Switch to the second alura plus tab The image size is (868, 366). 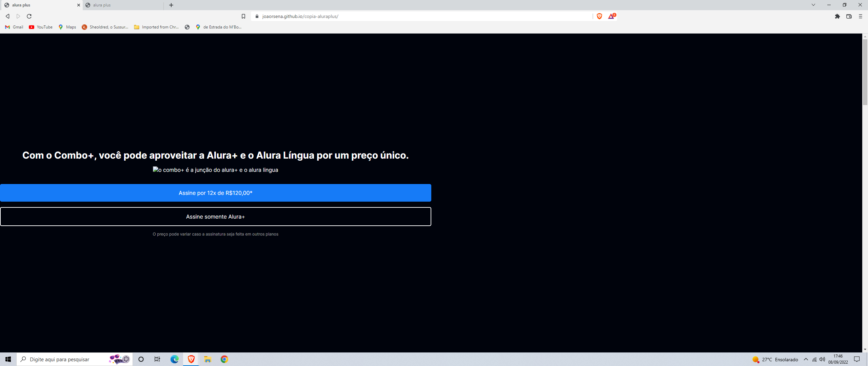123,5
